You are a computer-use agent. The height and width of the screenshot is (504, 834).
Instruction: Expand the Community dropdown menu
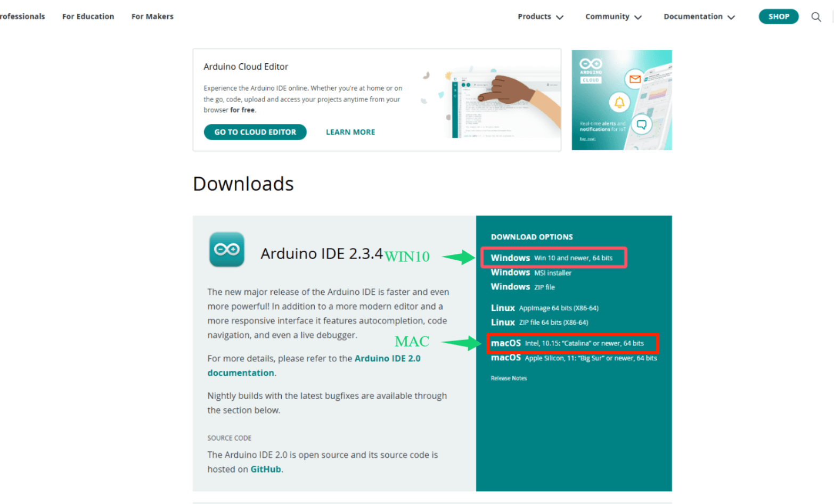tap(614, 17)
